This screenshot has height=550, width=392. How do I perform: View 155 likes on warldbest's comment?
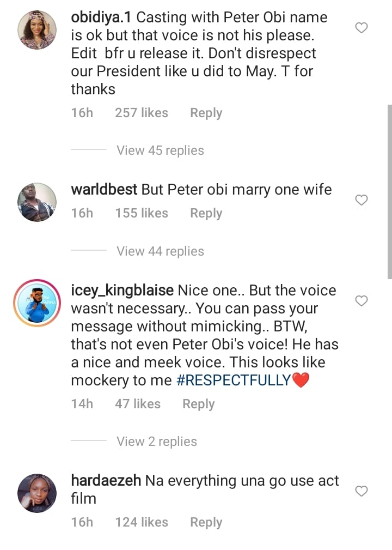(x=142, y=213)
